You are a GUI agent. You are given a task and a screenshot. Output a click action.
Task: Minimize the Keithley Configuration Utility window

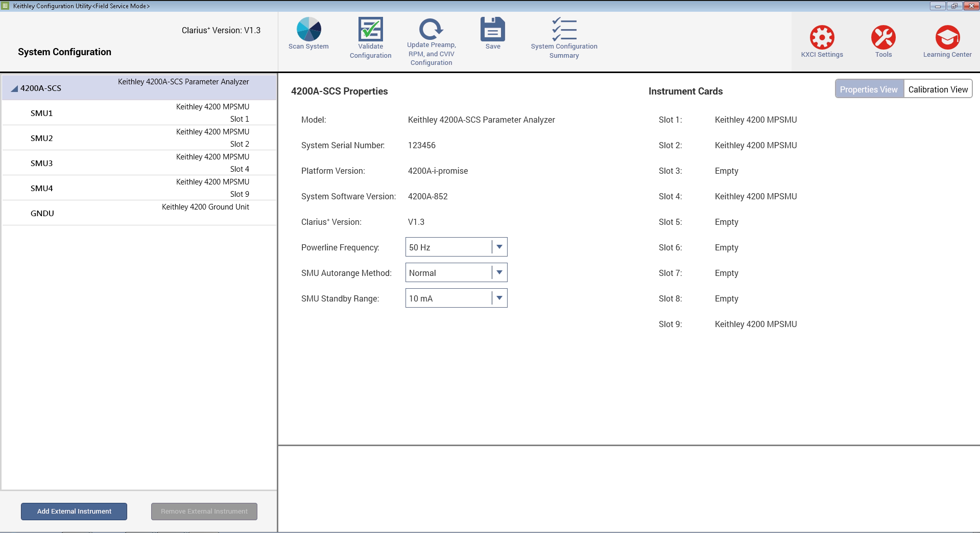point(938,6)
